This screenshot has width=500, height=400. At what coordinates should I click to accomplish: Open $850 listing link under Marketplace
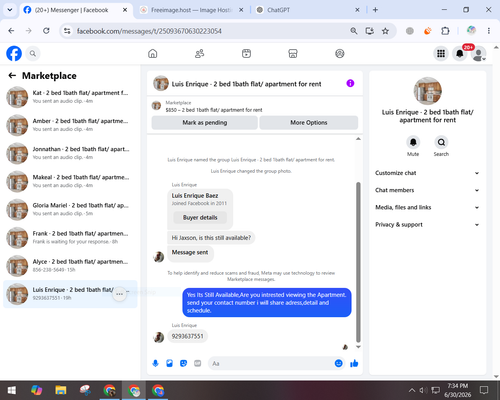click(x=214, y=110)
